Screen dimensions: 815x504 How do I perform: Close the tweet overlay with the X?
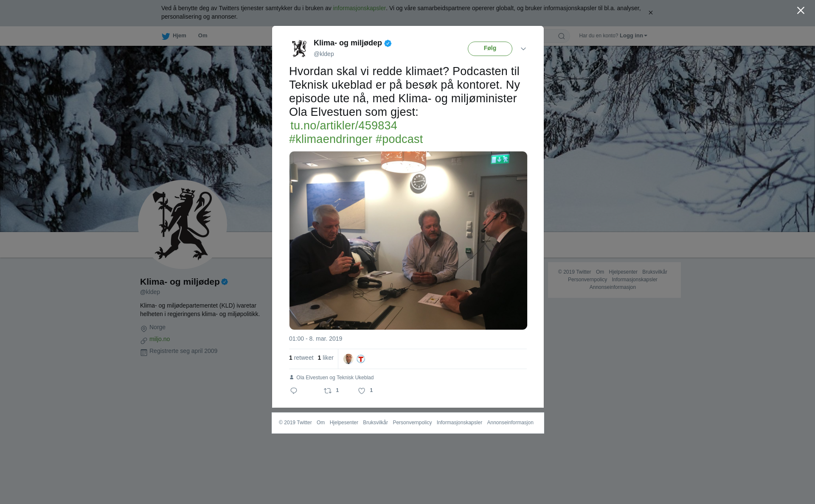coord(801,11)
